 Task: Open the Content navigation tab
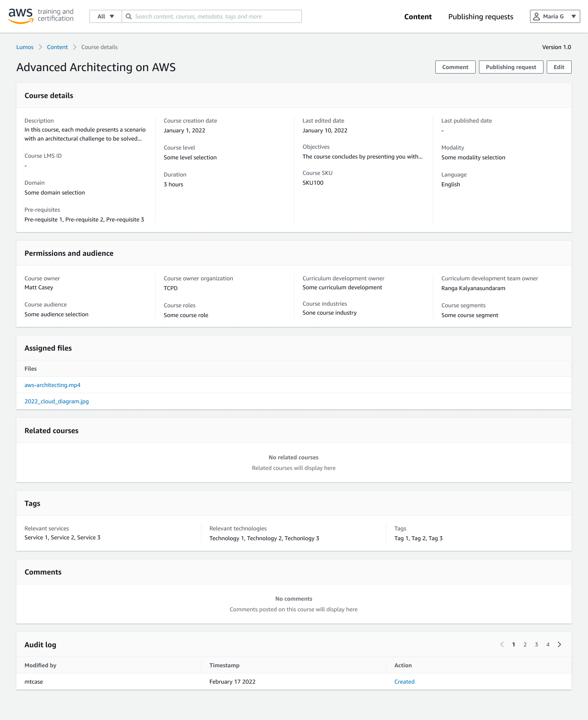pos(418,17)
